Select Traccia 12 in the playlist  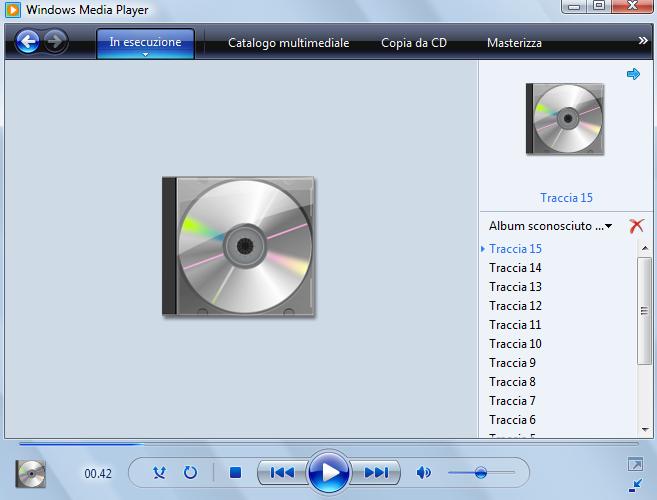coord(515,306)
